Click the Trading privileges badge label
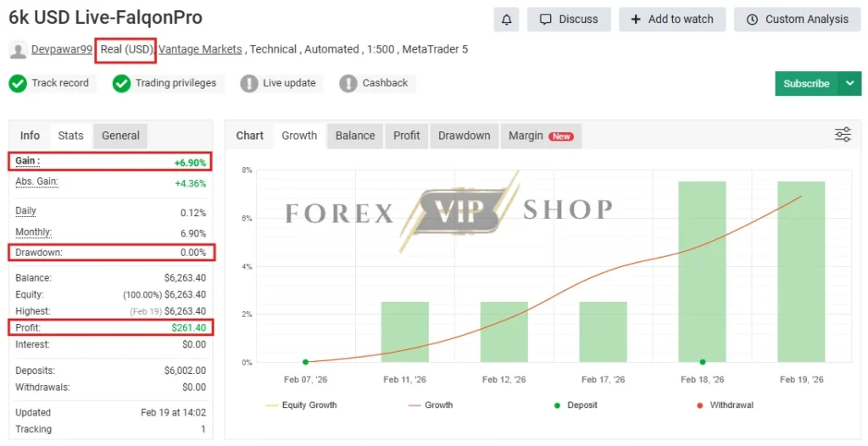This screenshot has width=868, height=446. [x=175, y=83]
